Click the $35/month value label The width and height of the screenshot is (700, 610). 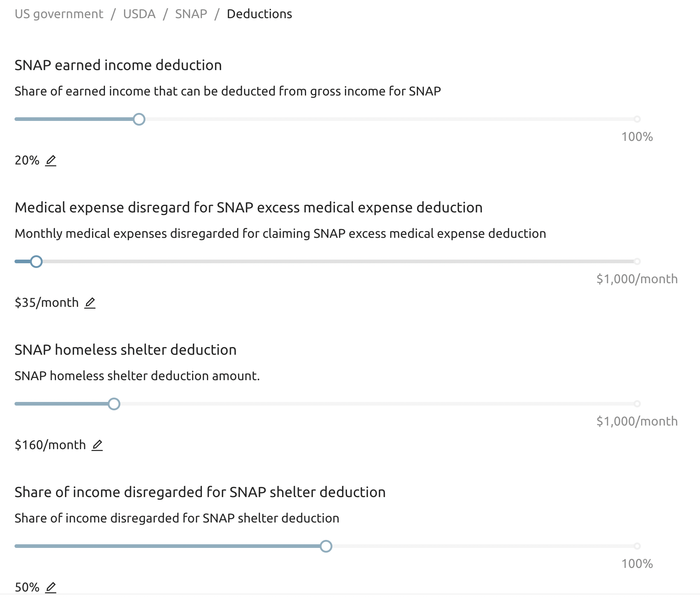[46, 302]
